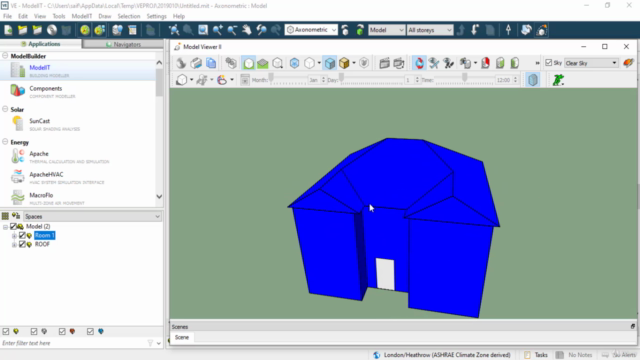Image resolution: width=640 pixels, height=360 pixels.
Task: Open the Clear Sky dropdown
Action: coord(591,63)
